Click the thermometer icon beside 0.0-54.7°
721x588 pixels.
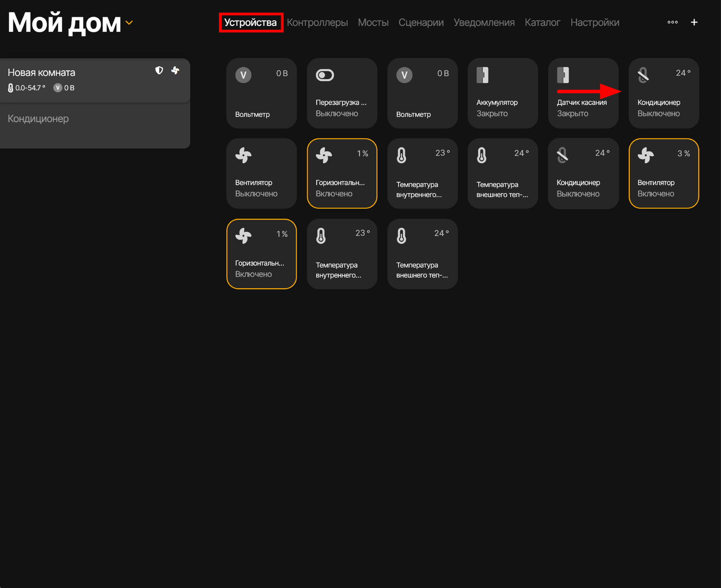pyautogui.click(x=11, y=88)
